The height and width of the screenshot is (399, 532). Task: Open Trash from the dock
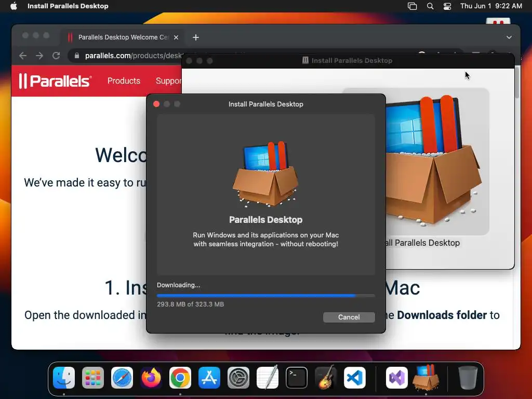468,378
